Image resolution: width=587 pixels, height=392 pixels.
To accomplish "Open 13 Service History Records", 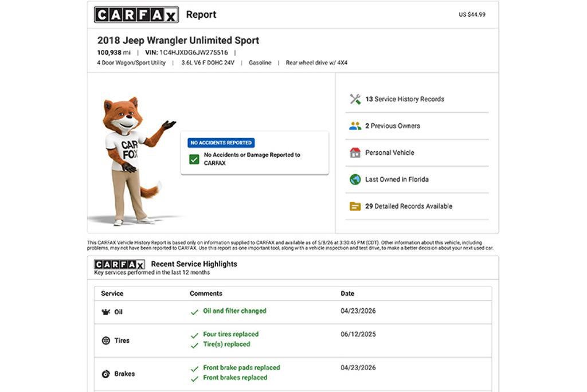I will point(405,99).
